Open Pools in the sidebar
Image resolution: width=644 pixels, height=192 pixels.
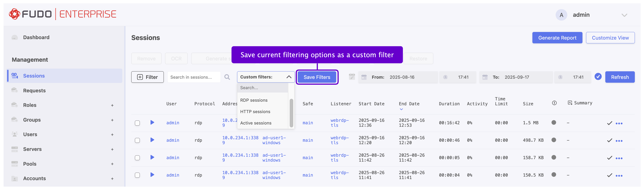coord(30,164)
